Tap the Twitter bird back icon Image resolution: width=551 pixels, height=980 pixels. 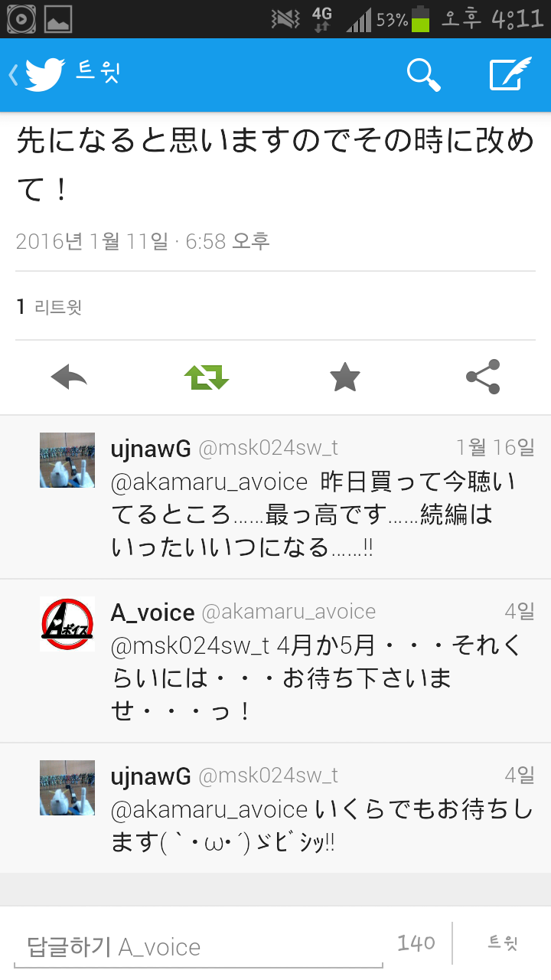tap(38, 75)
